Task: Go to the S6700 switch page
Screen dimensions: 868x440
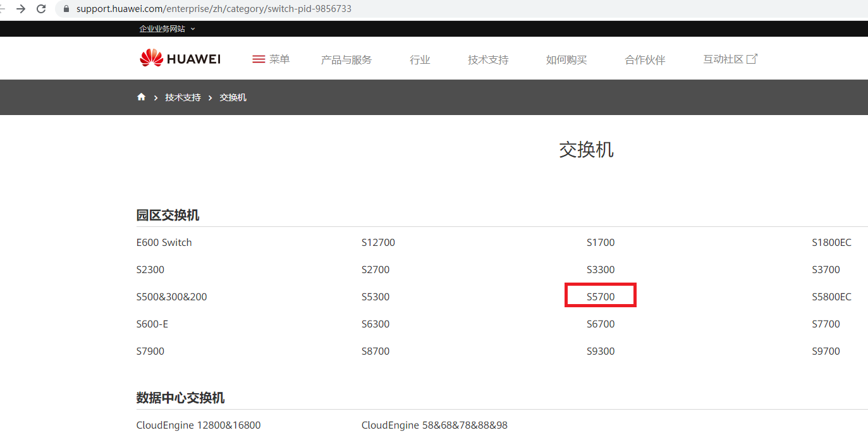Action: click(x=601, y=324)
